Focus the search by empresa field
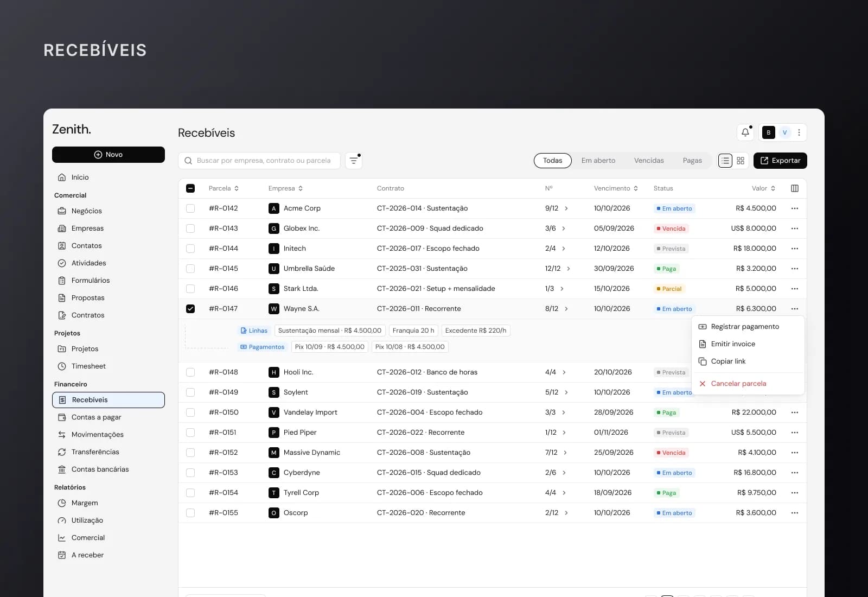Screen dimensions: 868x597 (x=259, y=161)
